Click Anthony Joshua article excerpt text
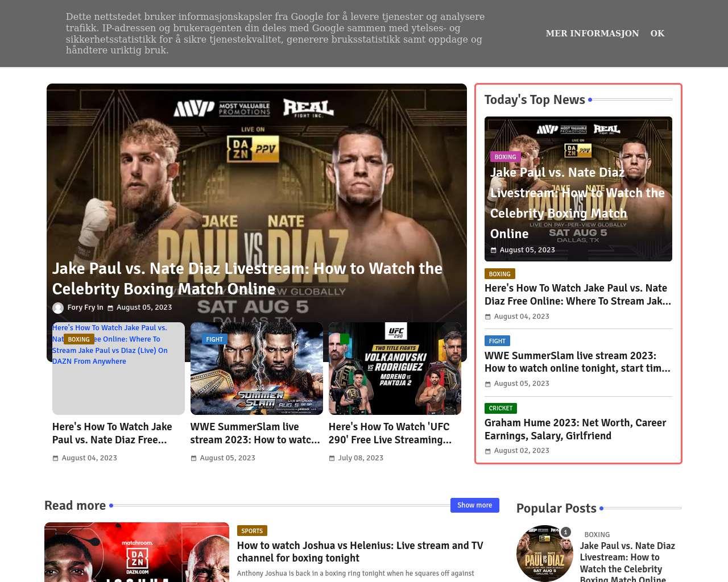The width and height of the screenshot is (728, 582). (355, 573)
